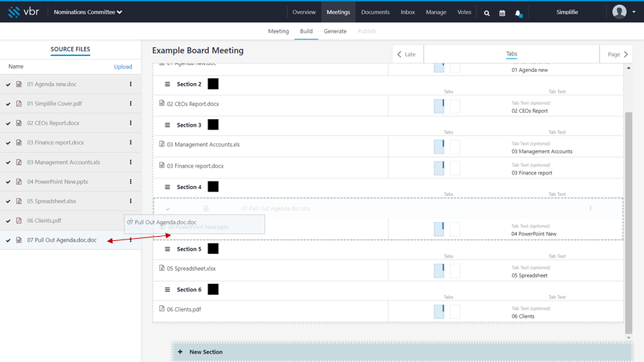This screenshot has width=644, height=362.
Task: Select the Tabs column heading
Action: coord(511,54)
